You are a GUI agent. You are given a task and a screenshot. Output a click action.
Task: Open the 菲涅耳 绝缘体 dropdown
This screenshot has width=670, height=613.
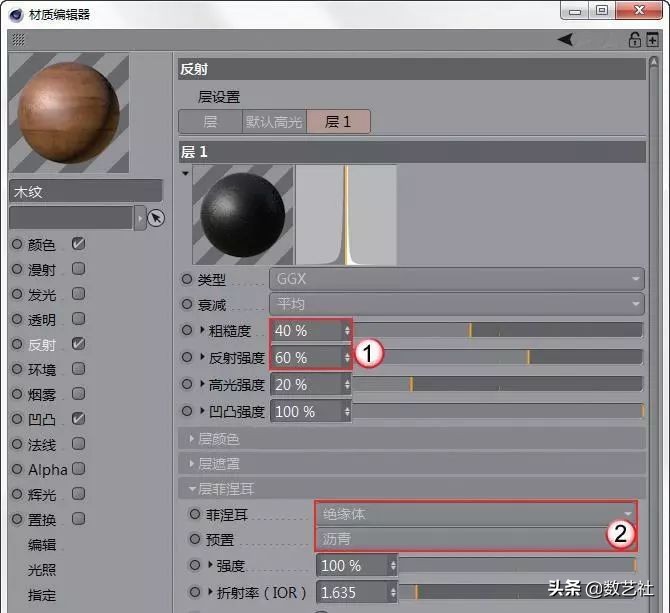coord(476,514)
